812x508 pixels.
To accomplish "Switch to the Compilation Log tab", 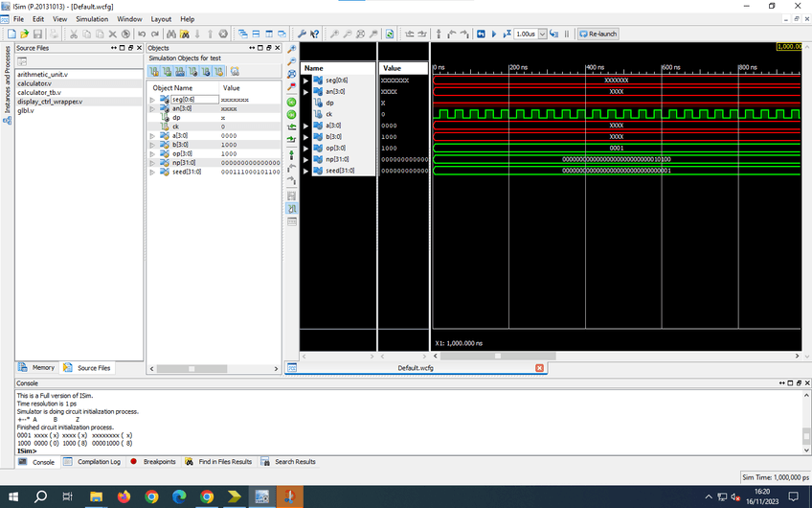I will 99,462.
